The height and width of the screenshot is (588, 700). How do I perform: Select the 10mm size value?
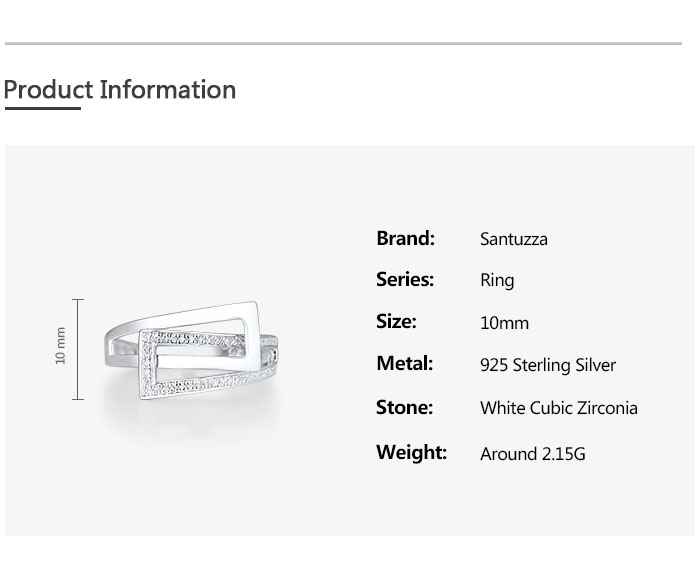click(x=504, y=323)
